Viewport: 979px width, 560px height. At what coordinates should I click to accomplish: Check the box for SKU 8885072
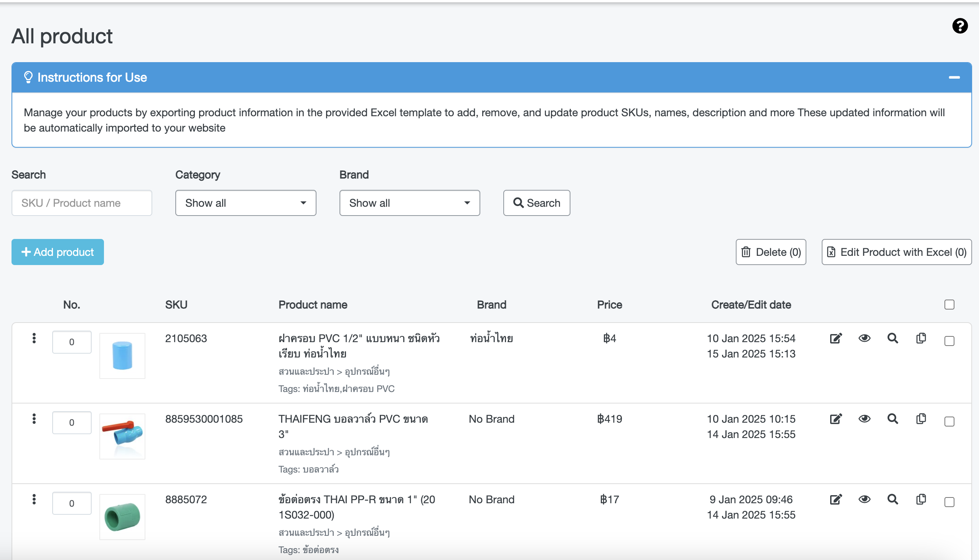tap(949, 502)
